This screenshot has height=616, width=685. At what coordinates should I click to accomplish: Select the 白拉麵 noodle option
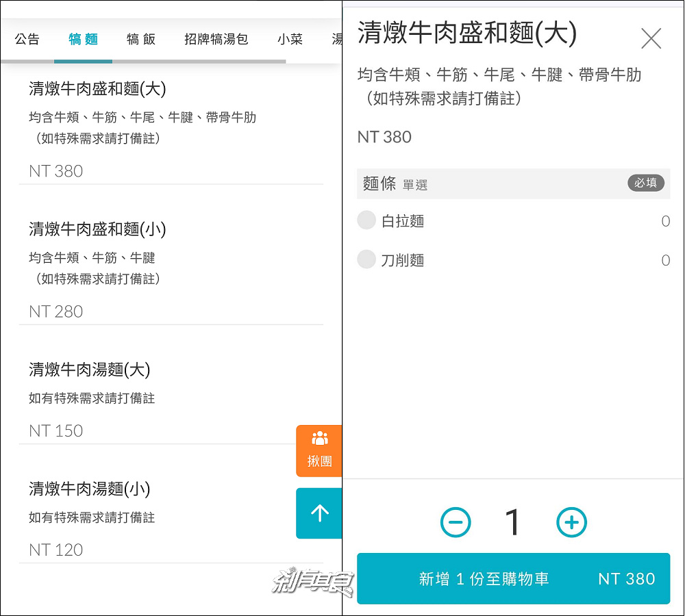coord(367,220)
